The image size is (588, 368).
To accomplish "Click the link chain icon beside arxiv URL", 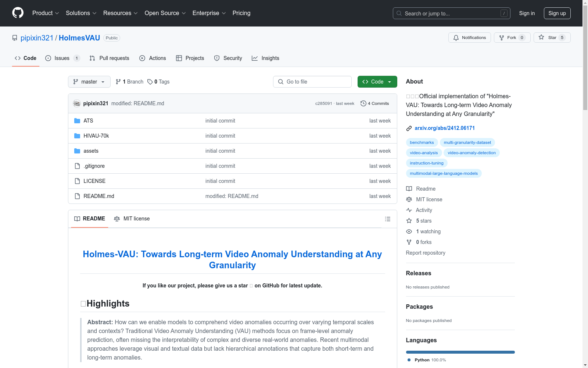I will point(409,128).
